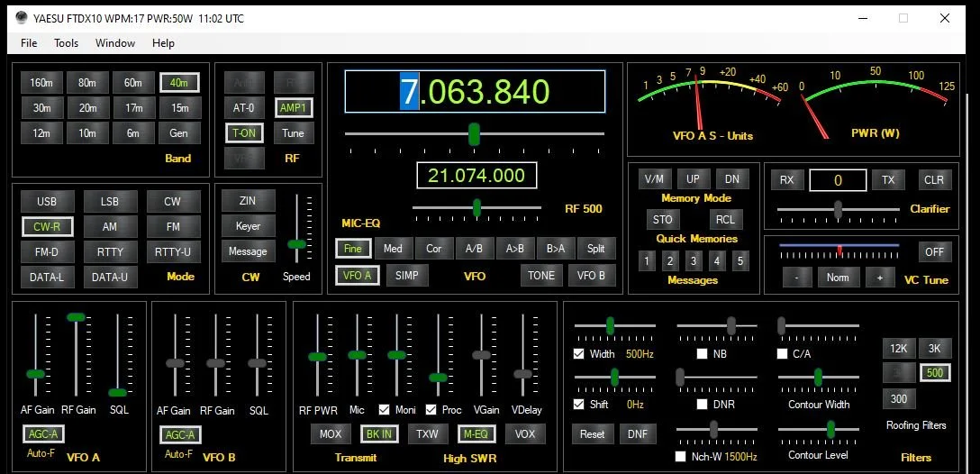Set mode to LSB
Screen dimensions: 980x474
(x=110, y=201)
